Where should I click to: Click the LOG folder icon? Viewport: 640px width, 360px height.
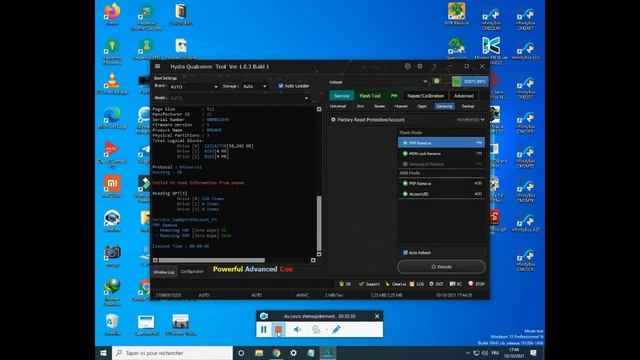412,284
